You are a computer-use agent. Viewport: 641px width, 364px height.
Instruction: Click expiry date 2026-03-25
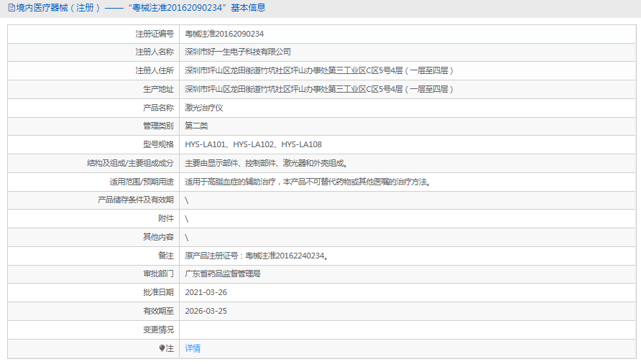click(x=206, y=312)
